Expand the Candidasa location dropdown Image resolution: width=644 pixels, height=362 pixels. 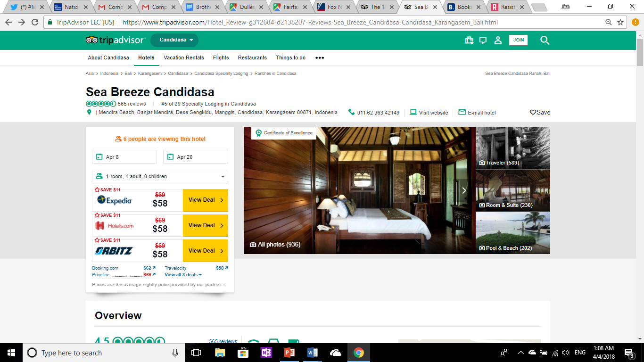point(174,40)
